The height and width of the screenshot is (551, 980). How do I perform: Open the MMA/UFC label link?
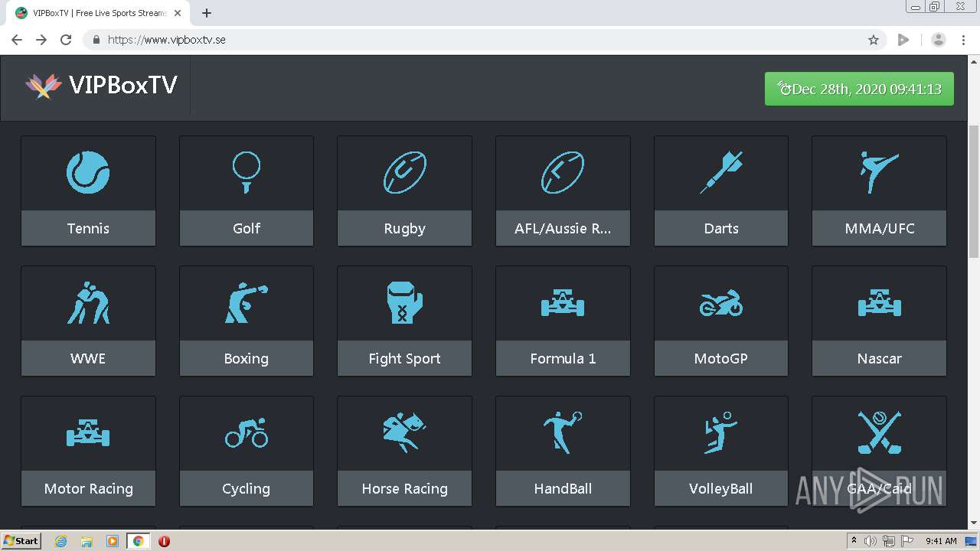[879, 228]
